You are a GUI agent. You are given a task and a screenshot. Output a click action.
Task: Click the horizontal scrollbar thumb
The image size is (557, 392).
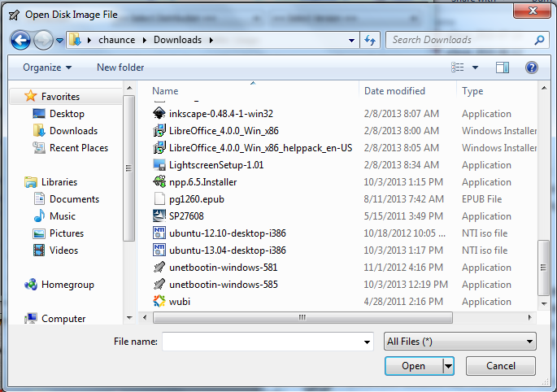(x=302, y=317)
